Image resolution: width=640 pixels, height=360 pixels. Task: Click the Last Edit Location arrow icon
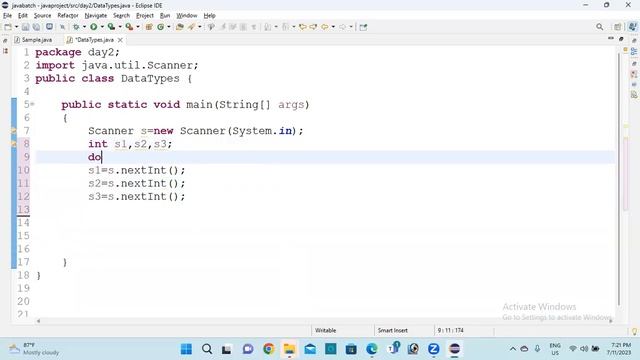coord(302,27)
